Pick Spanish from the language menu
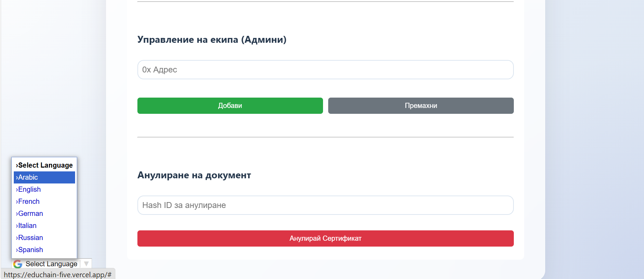644x279 pixels. tap(31, 250)
